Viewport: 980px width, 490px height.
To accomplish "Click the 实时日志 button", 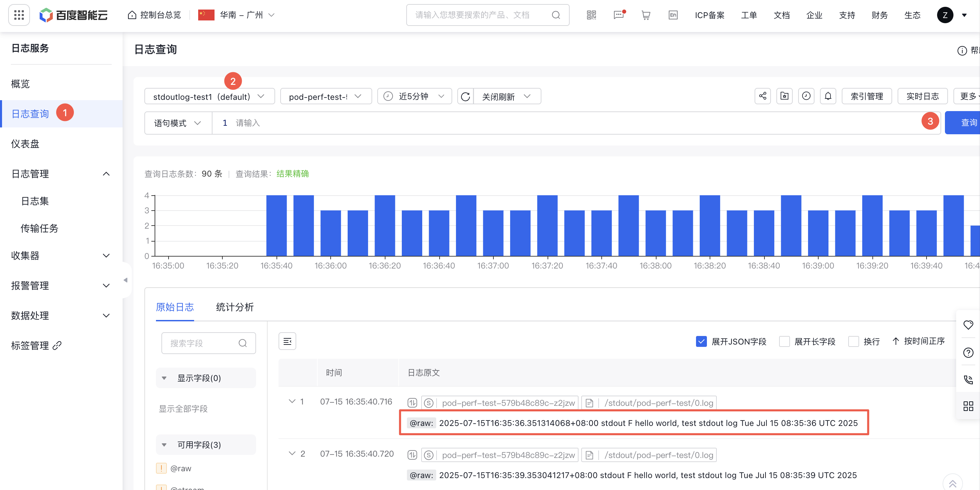I will coord(922,96).
